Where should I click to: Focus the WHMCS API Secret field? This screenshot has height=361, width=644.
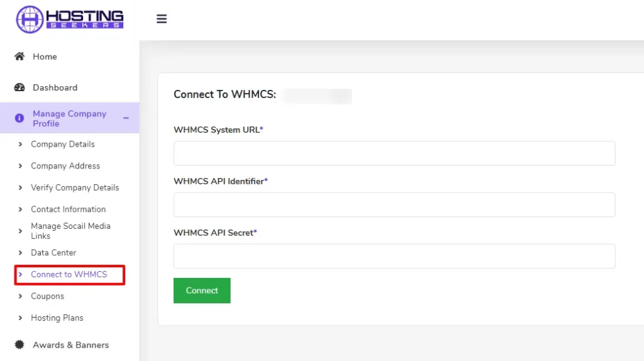[x=394, y=256]
